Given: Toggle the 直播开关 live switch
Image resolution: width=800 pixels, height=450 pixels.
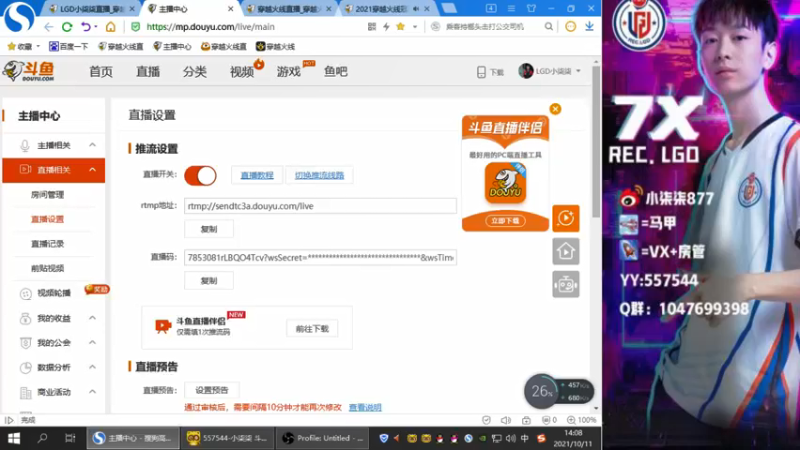Looking at the screenshot, I should pos(200,176).
